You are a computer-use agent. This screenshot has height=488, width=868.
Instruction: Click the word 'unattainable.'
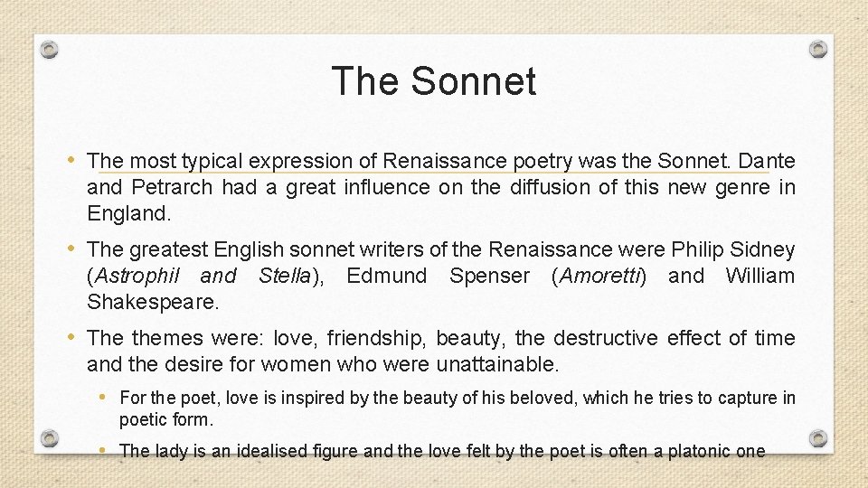[497, 364]
